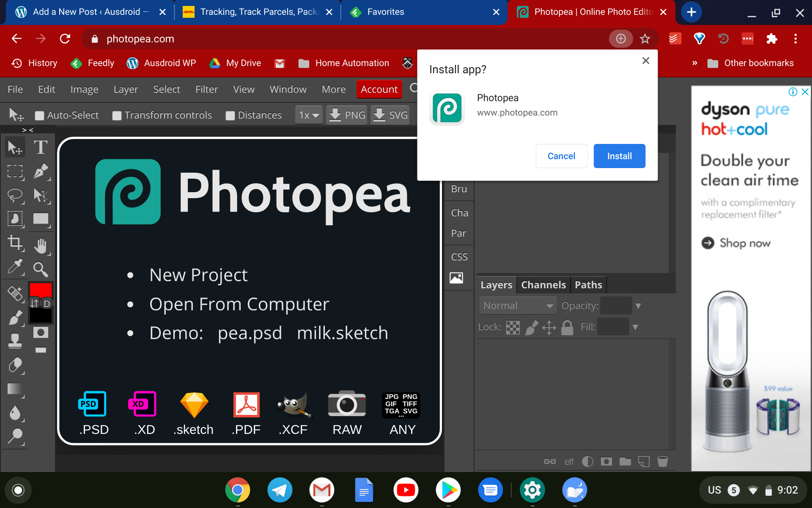Select the Blur tool
This screenshot has height=508, width=812.
coord(15,413)
